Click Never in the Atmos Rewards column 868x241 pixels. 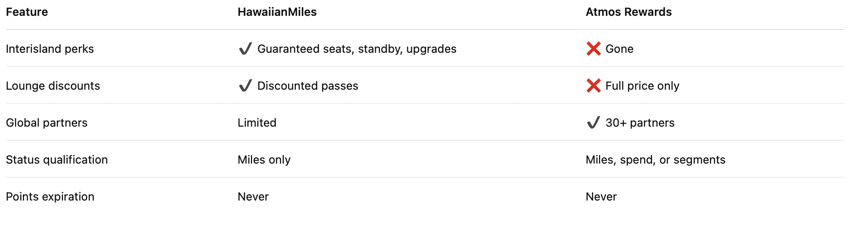tap(601, 197)
